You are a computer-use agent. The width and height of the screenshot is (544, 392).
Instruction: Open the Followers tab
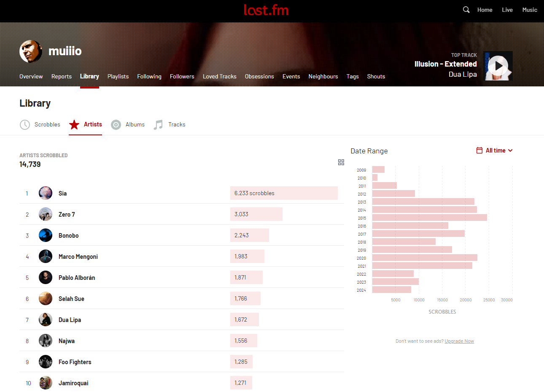coord(182,76)
